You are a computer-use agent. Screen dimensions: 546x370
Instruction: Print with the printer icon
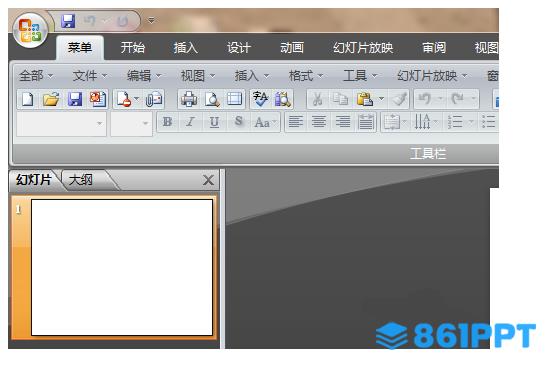pyautogui.click(x=189, y=99)
